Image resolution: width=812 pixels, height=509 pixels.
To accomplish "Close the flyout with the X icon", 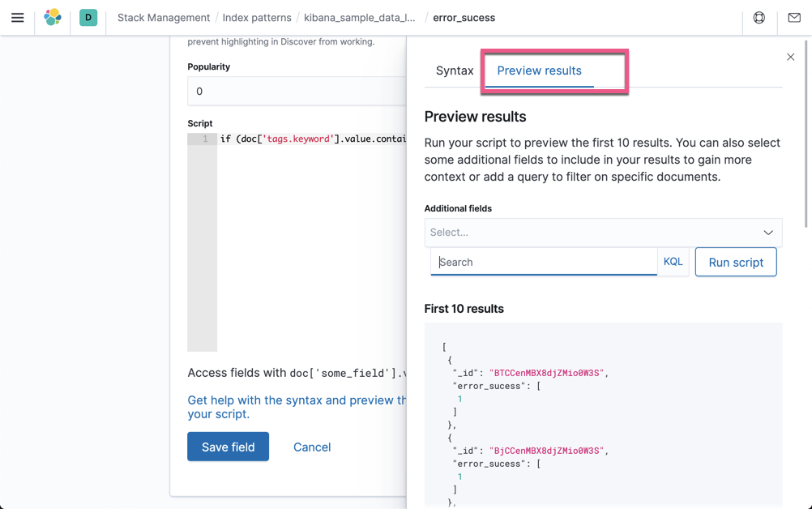I will [x=790, y=57].
